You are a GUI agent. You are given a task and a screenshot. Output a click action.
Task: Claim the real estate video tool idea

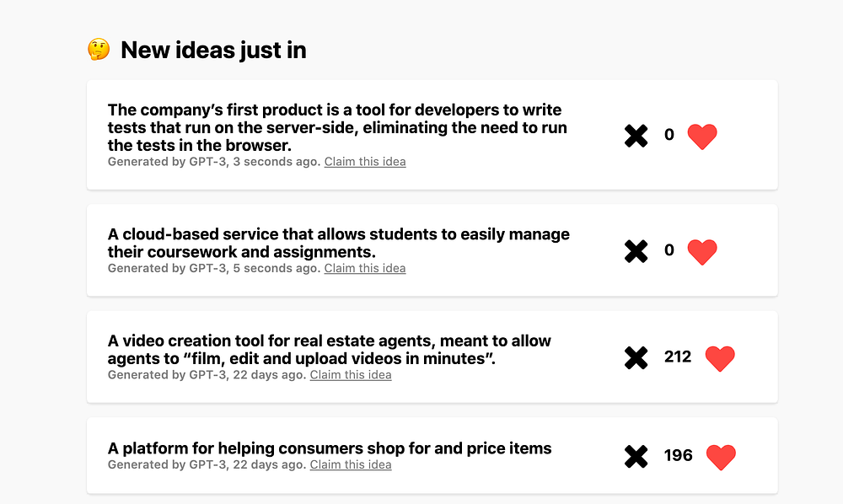(351, 375)
